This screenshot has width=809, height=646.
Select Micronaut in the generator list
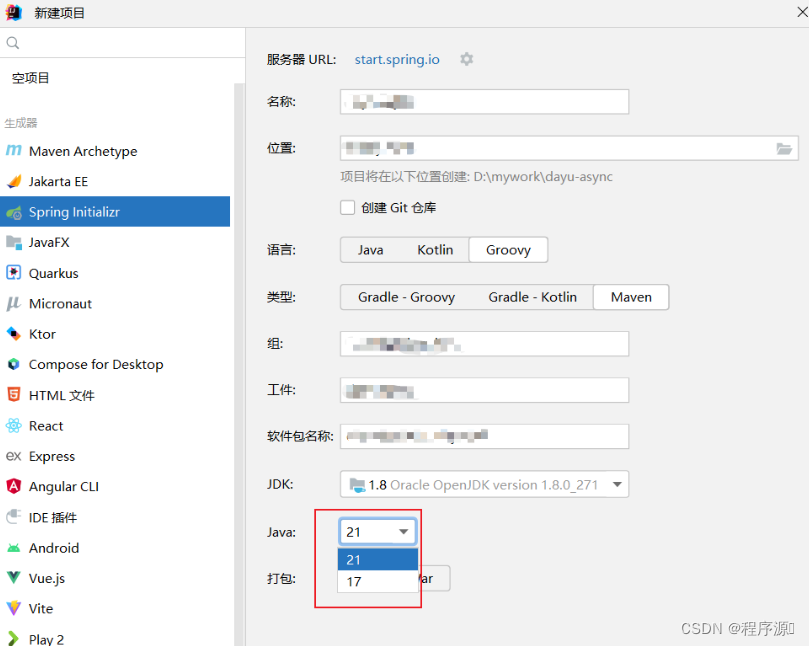(x=115, y=303)
